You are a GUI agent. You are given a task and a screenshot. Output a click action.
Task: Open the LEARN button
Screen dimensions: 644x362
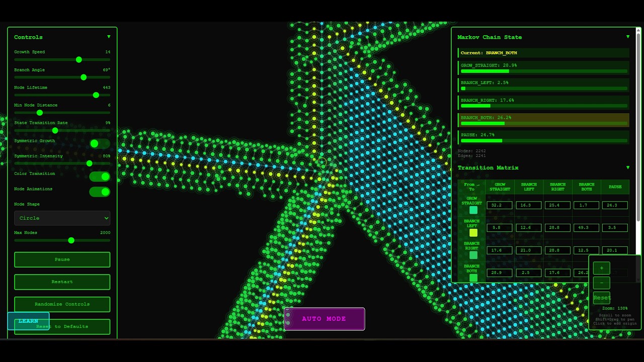coord(28,321)
